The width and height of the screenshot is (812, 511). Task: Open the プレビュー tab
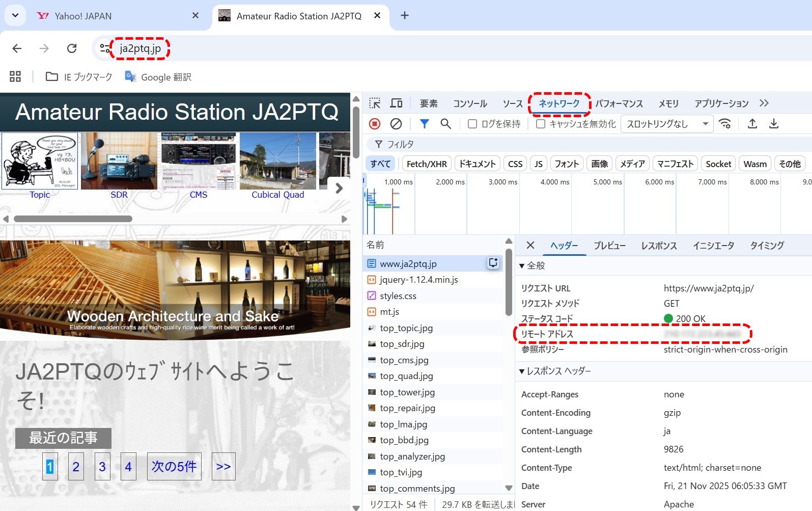coord(609,246)
